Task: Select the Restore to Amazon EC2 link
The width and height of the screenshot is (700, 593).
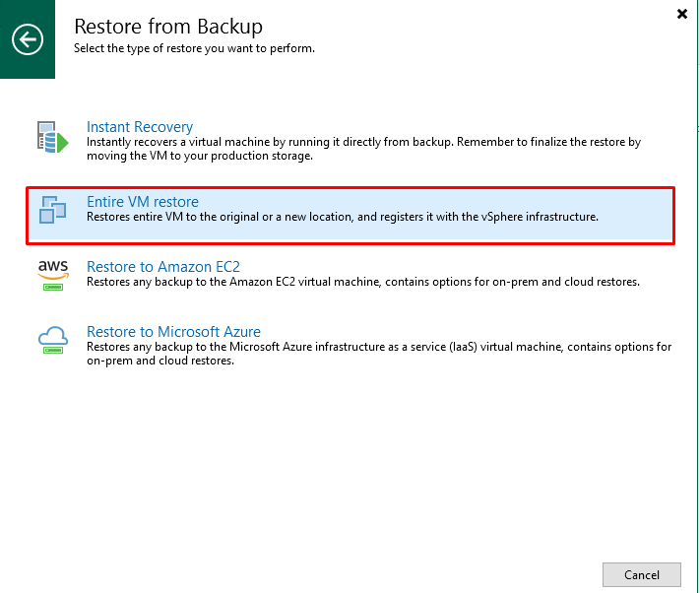Action: (x=163, y=267)
